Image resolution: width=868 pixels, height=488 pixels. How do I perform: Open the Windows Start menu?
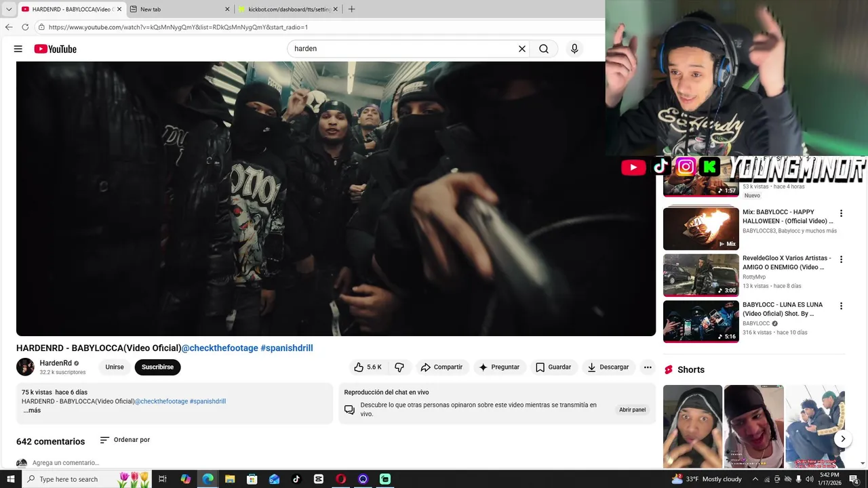10,479
